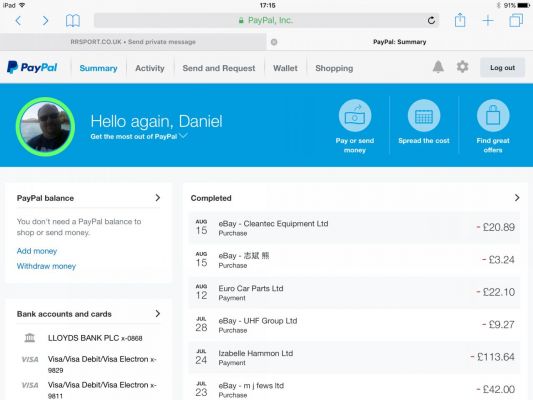Open Bank accounts and cards via its chevron
The width and height of the screenshot is (533, 400).
coord(158,314)
